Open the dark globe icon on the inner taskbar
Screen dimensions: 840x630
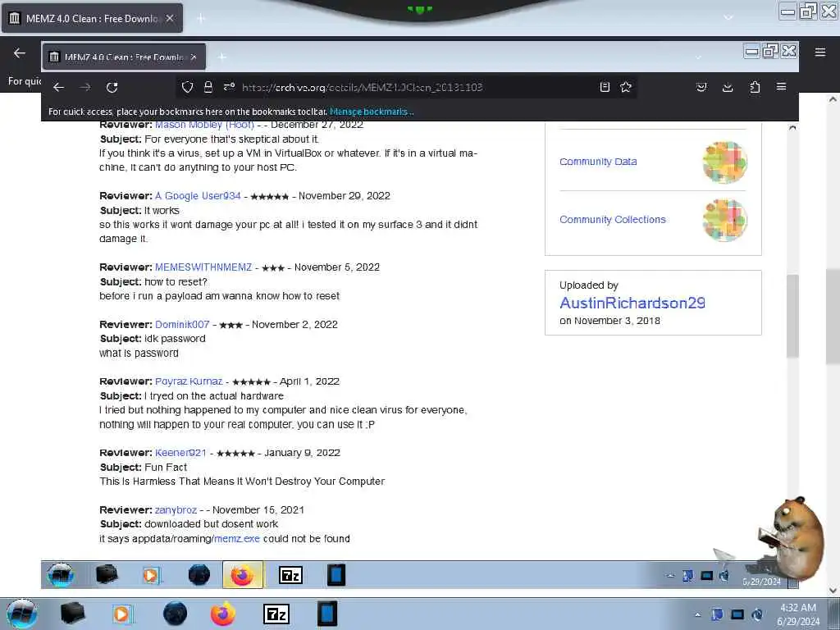coord(199,575)
